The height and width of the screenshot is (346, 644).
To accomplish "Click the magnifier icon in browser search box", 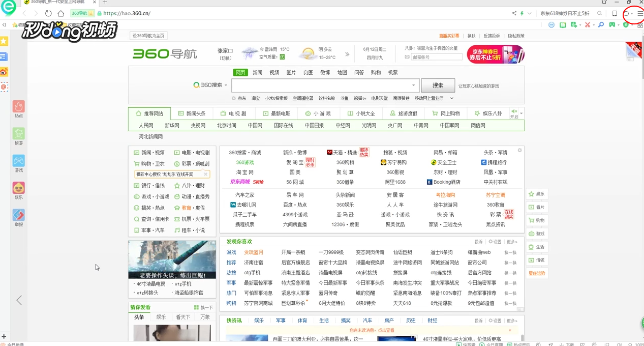I will pyautogui.click(x=600, y=13).
